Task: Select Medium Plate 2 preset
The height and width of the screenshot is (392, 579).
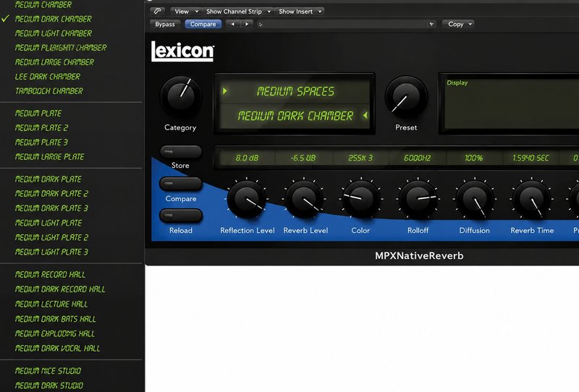Action: tap(41, 128)
